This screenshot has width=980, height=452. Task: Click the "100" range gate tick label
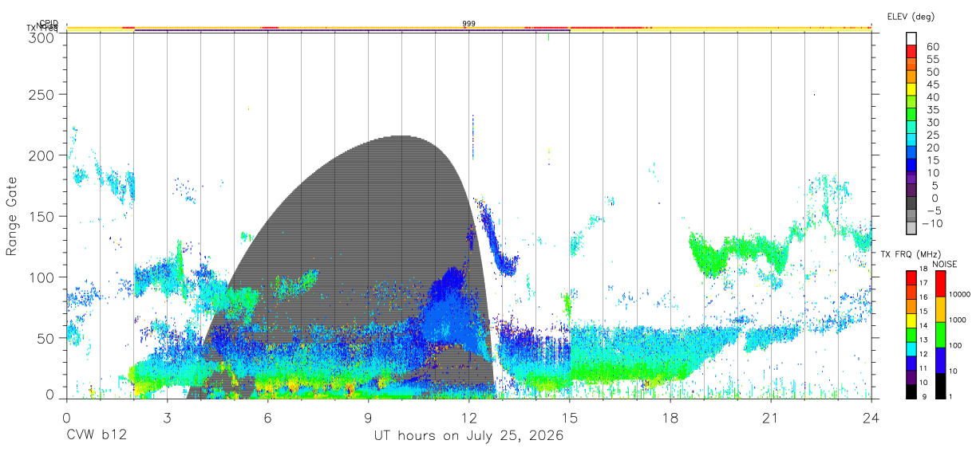coord(41,277)
